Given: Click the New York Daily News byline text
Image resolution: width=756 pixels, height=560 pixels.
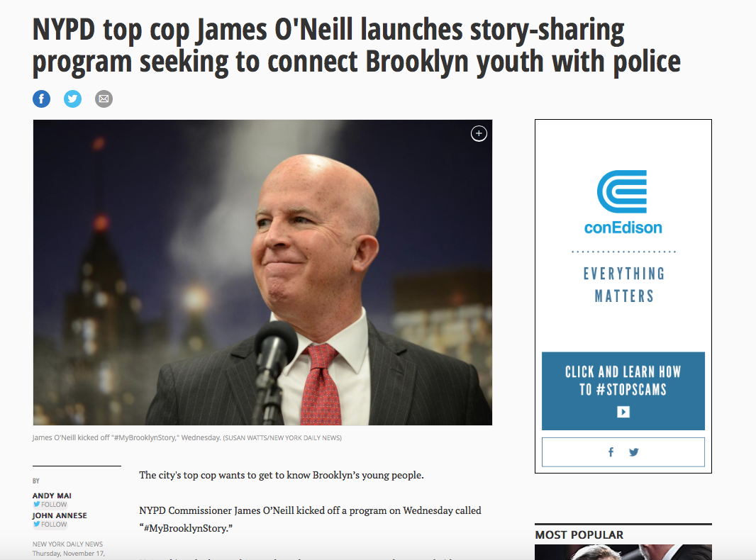Looking at the screenshot, I should [67, 544].
